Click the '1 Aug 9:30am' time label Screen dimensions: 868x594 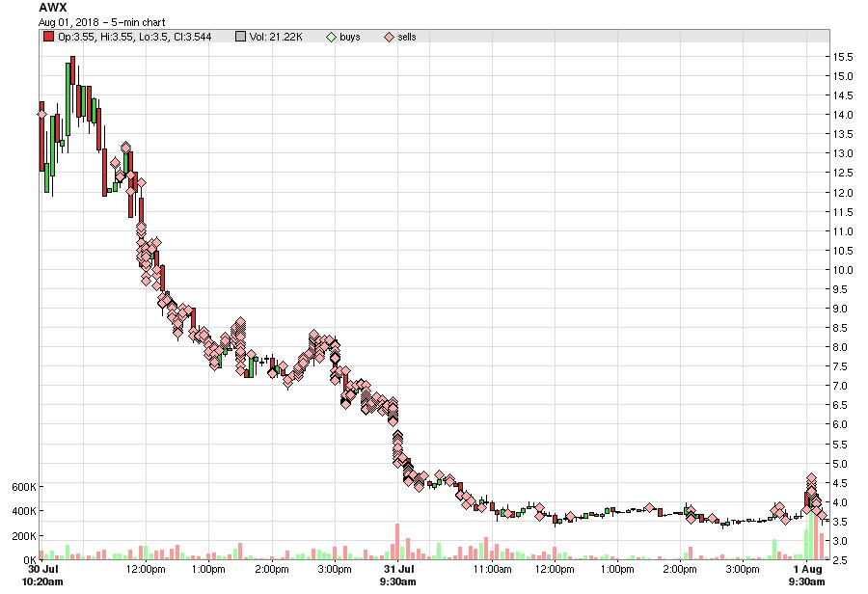click(807, 575)
